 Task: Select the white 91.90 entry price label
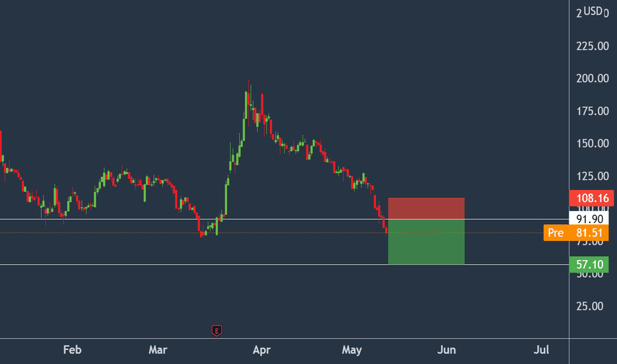589,219
